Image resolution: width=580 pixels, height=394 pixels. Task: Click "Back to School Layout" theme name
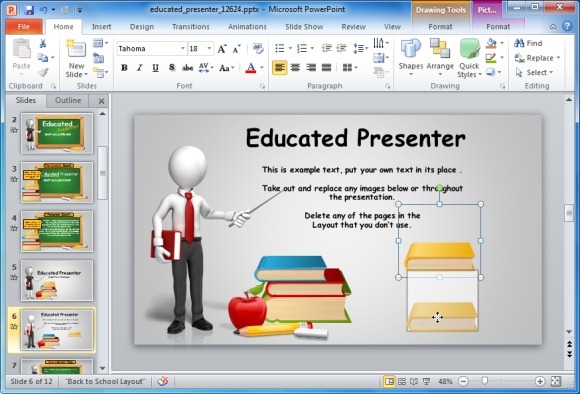(105, 381)
